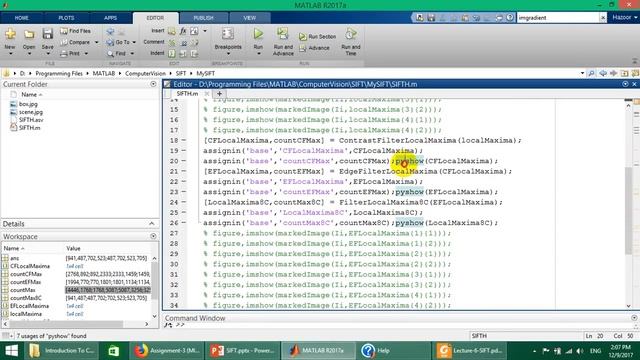
Task: Open the Compare dropdown arrow
Action: [x=97, y=42]
